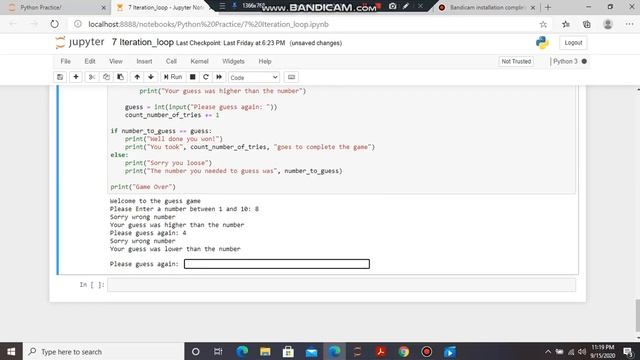
Task: Click Last Checkpoint status text
Action: [230, 43]
